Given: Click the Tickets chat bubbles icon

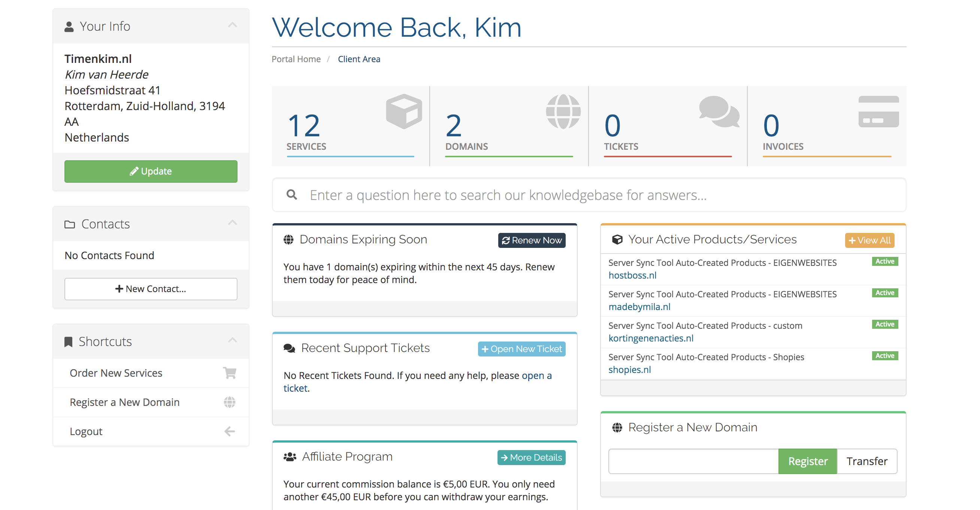Looking at the screenshot, I should pyautogui.click(x=719, y=111).
